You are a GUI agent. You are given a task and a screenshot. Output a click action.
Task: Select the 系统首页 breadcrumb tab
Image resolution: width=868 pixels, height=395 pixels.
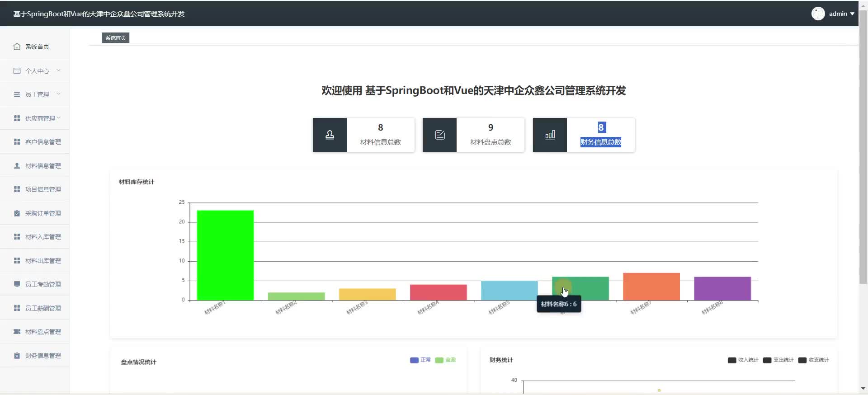click(x=116, y=38)
